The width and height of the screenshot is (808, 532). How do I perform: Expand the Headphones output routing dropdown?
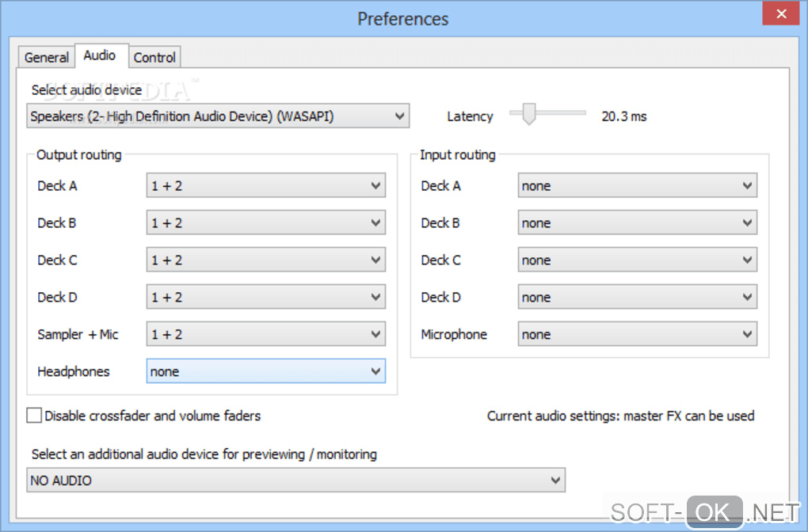tap(266, 371)
